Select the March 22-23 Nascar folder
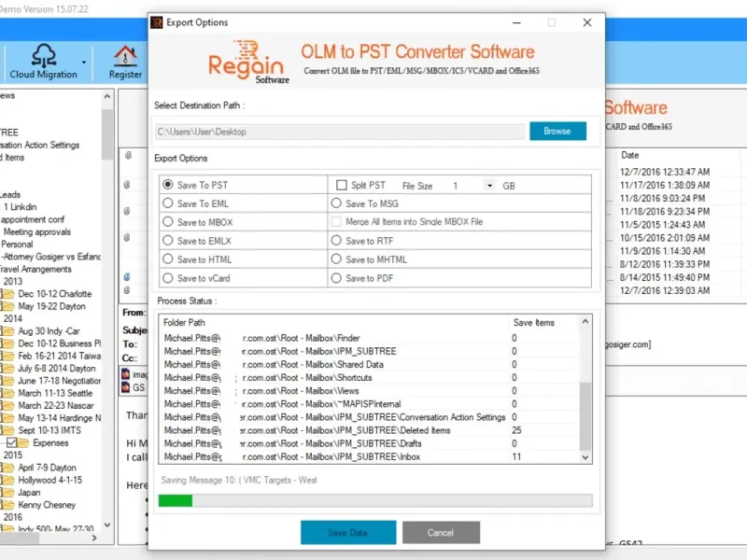 click(56, 406)
